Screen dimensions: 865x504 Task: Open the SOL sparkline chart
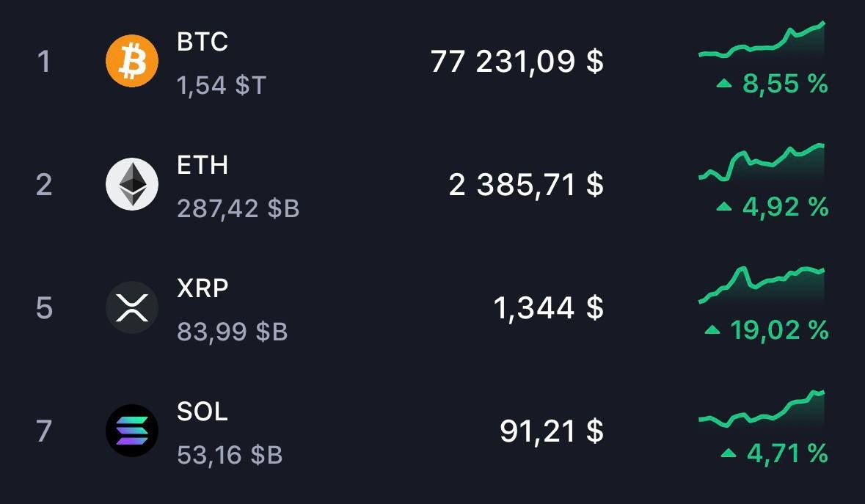[x=762, y=409]
